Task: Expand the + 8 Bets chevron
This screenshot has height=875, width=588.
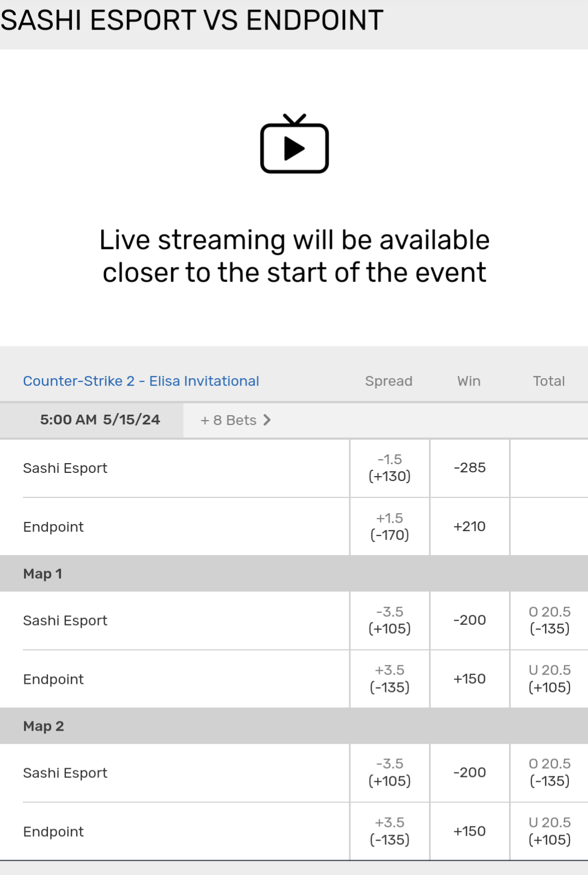Action: tap(266, 420)
